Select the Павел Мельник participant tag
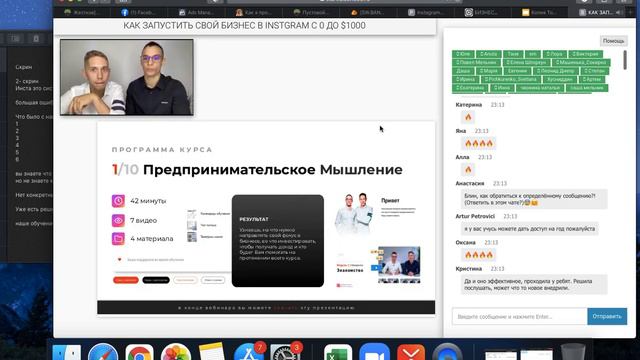This screenshot has height=360, width=640. click(x=476, y=62)
